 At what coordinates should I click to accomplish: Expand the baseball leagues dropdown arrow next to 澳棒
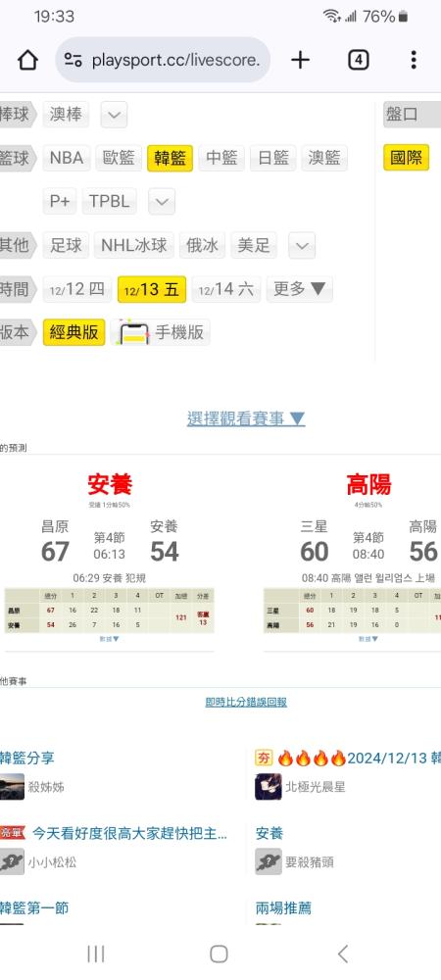pos(114,115)
